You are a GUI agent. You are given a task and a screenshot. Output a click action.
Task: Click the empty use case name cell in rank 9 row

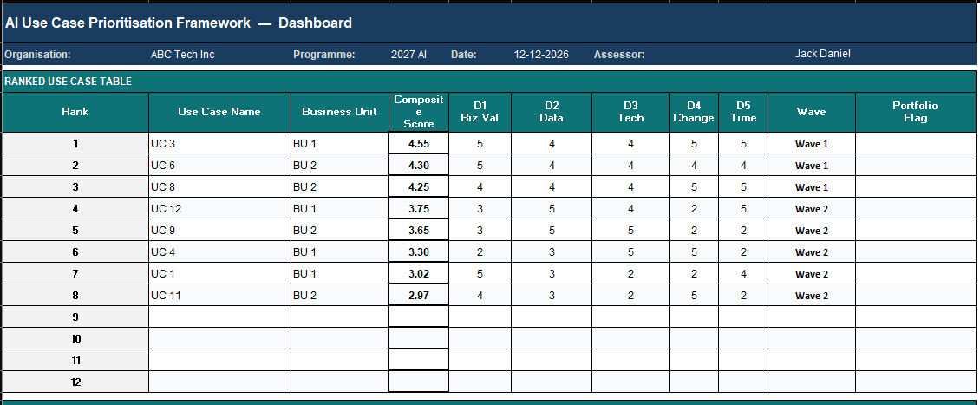[x=219, y=317]
